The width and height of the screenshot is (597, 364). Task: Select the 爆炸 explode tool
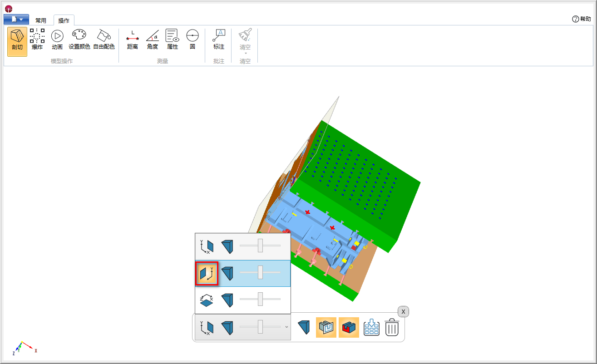[37, 39]
